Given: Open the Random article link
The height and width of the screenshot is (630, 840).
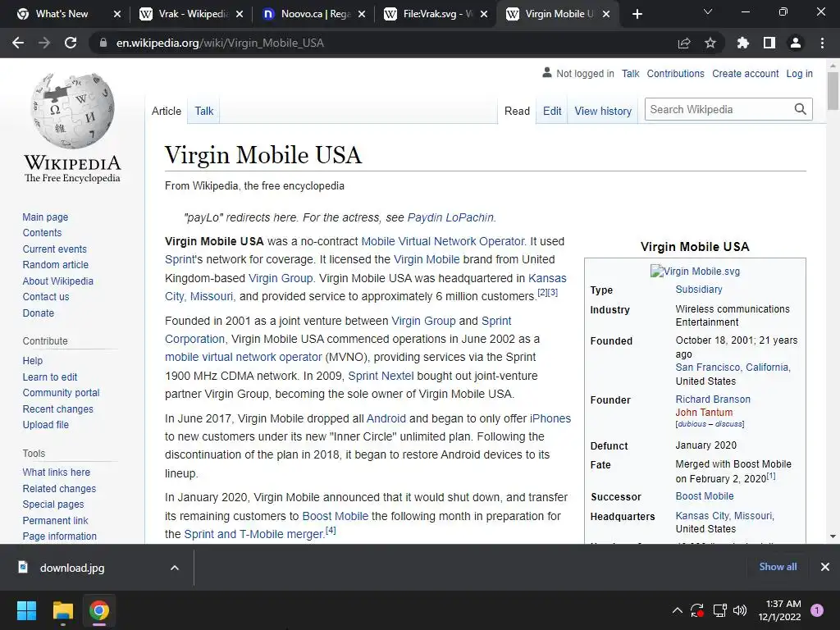Looking at the screenshot, I should click(x=56, y=265).
